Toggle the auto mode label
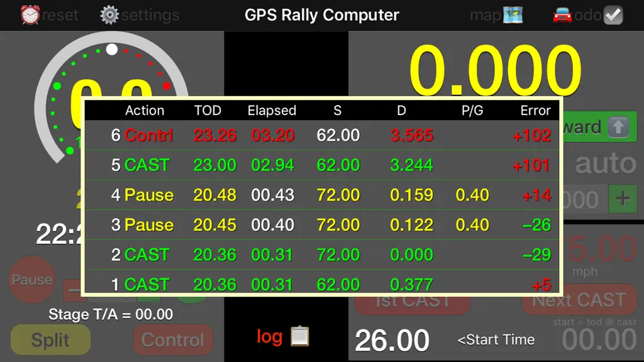644x362 pixels. [606, 163]
